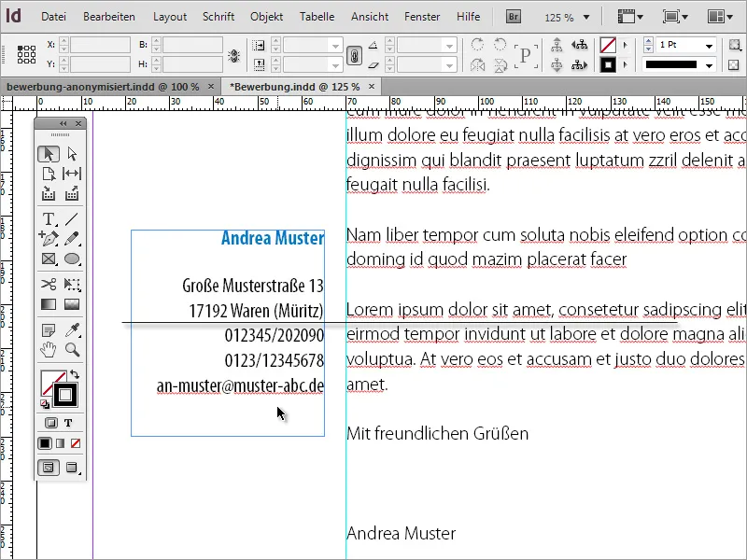Open stroke weight 1 Pt dropdown
This screenshot has height=560, width=747.
tap(709, 46)
